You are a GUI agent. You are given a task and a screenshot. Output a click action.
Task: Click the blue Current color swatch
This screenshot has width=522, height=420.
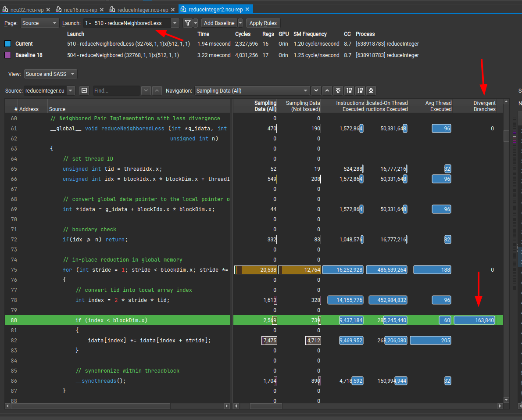(x=7, y=44)
